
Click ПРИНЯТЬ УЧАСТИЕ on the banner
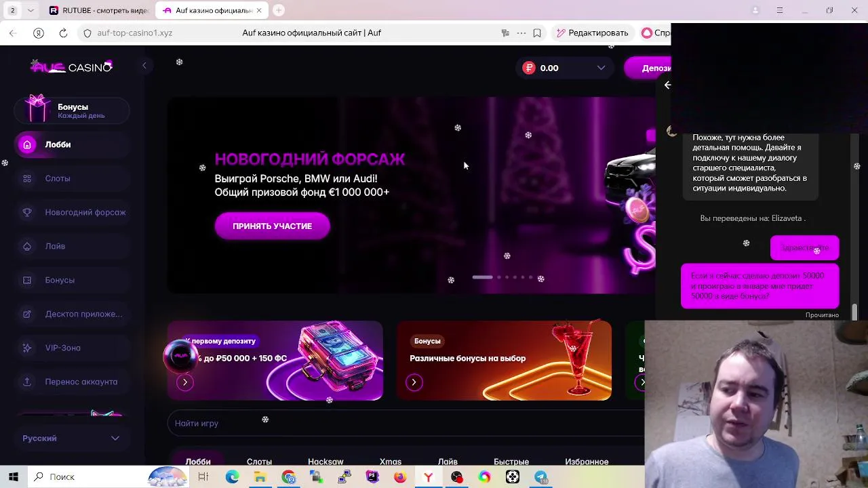pos(273,226)
